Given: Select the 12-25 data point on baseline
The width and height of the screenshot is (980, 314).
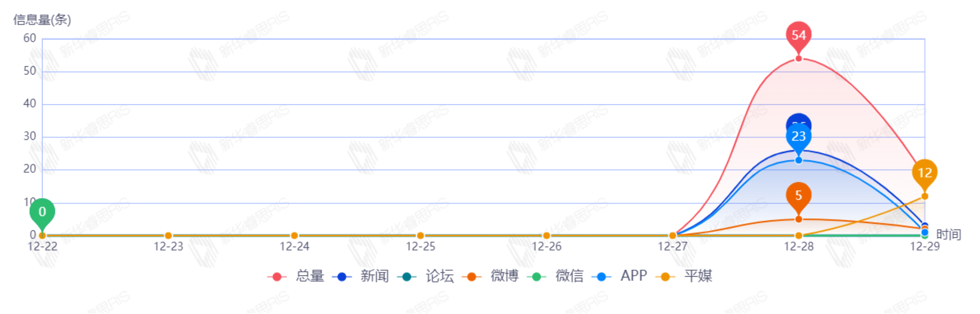Looking at the screenshot, I should (x=420, y=236).
